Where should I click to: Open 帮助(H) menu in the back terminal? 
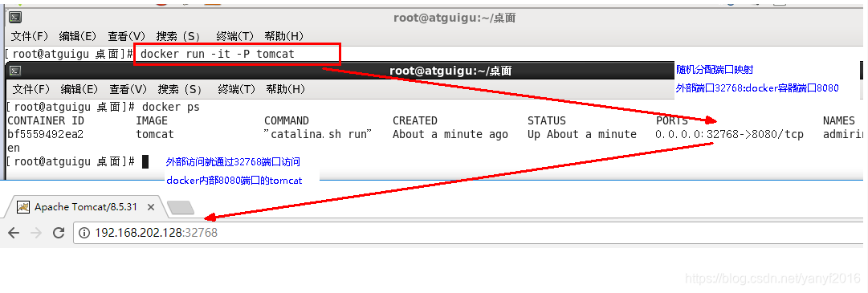pos(284,36)
